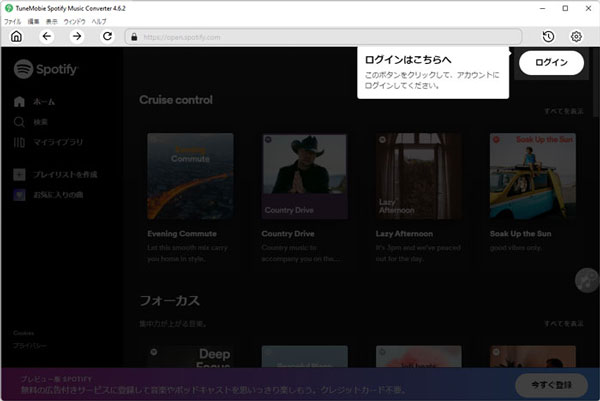Reload the page with the refresh icon
The height and width of the screenshot is (401, 600).
click(107, 36)
